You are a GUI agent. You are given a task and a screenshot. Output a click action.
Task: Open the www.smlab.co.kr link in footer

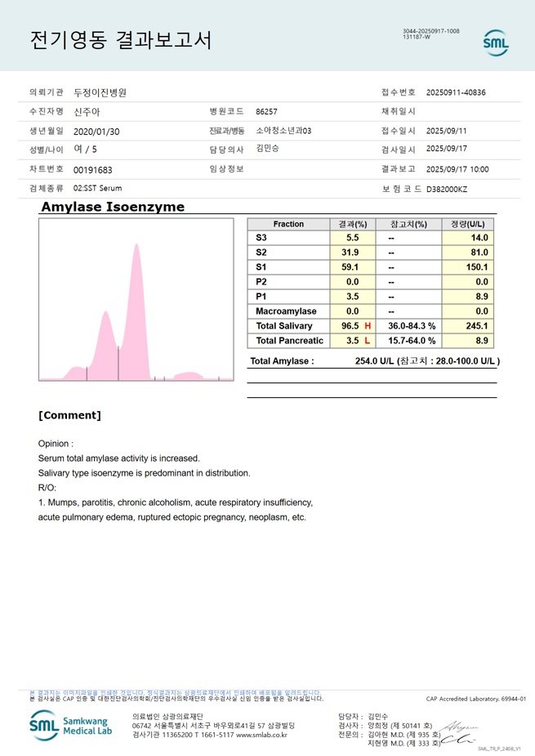[261, 736]
